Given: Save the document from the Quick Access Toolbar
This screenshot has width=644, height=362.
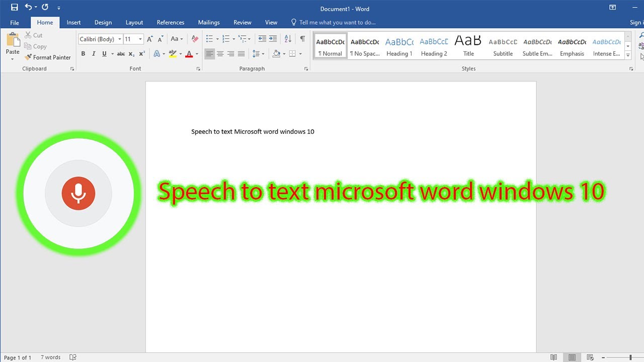Looking at the screenshot, I should click(x=14, y=8).
